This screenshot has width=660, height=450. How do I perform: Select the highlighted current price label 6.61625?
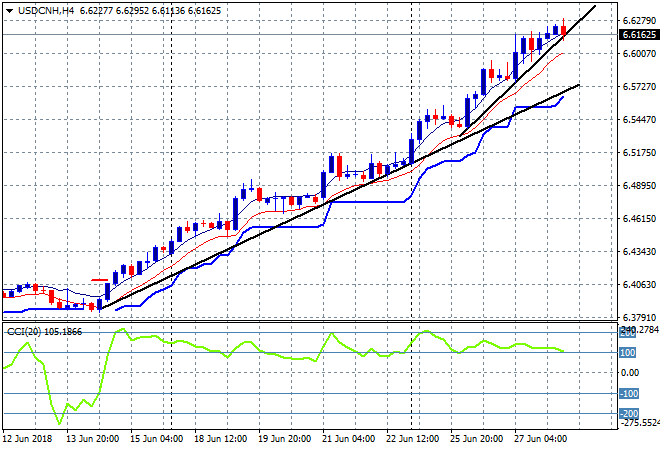coord(637,34)
